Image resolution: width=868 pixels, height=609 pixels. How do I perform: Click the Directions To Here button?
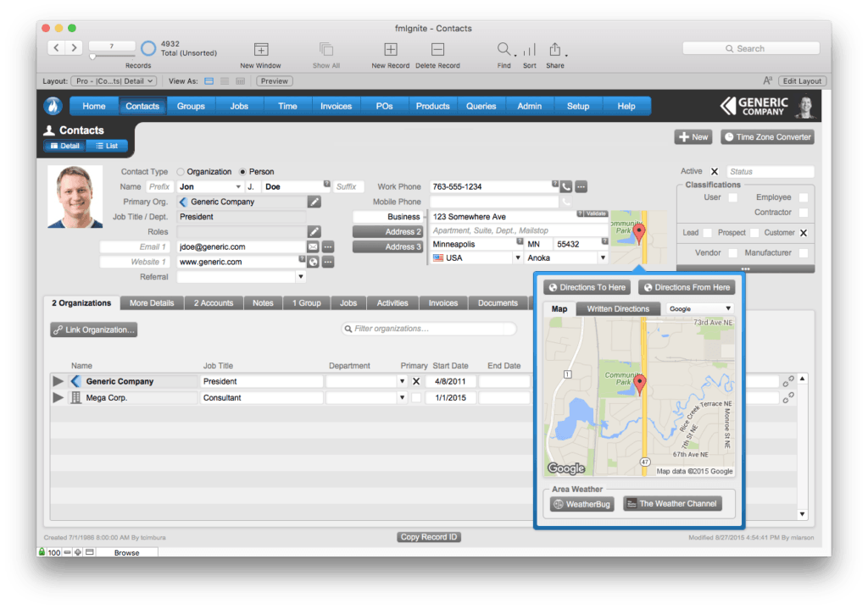(587, 287)
